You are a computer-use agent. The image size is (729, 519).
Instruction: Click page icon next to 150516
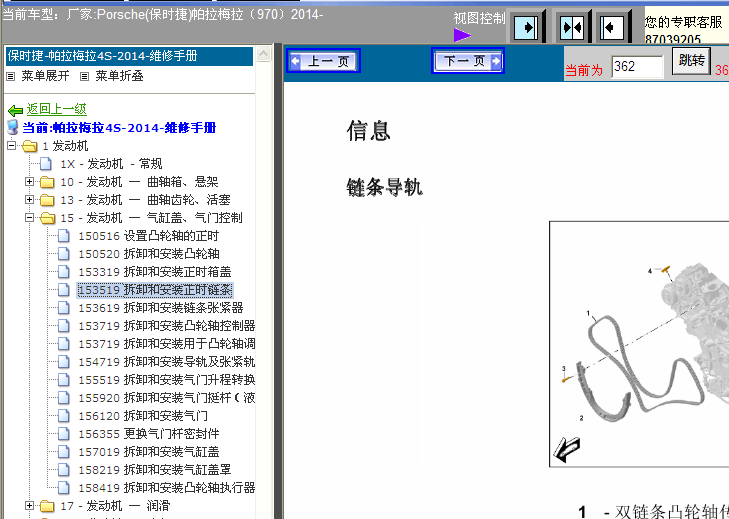(64, 236)
